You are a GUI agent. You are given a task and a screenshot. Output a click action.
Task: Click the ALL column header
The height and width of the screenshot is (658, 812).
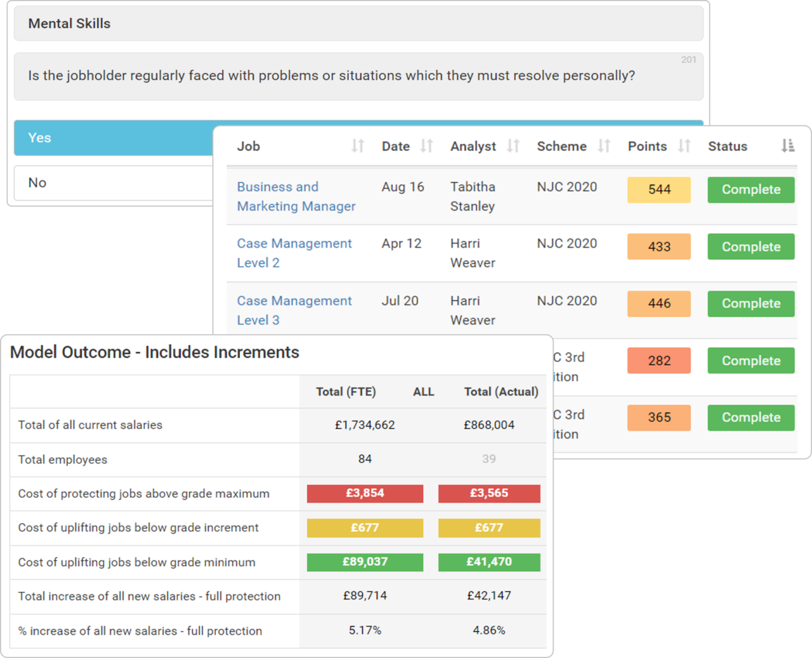423,392
